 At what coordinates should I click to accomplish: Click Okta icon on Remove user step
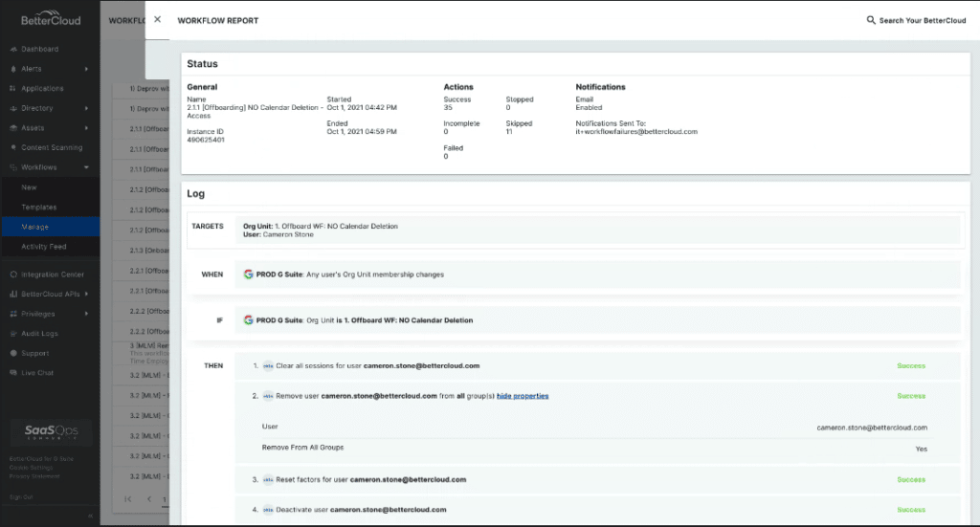(268, 396)
